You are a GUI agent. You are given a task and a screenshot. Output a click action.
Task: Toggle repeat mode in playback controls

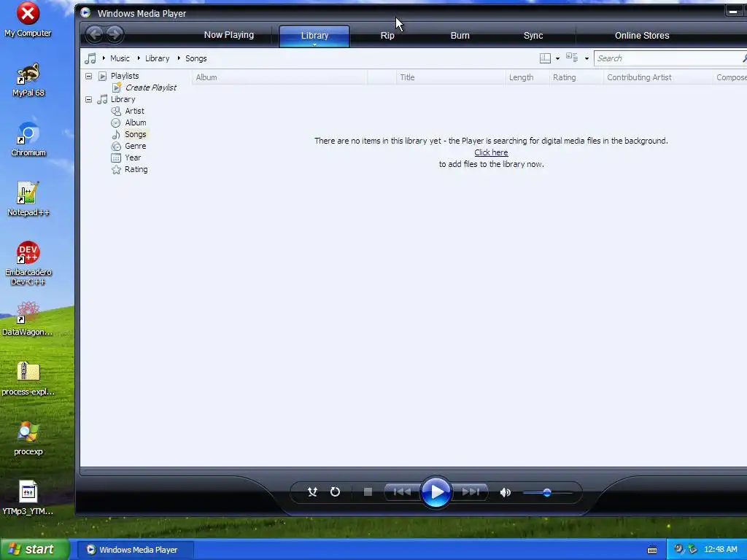(x=336, y=492)
